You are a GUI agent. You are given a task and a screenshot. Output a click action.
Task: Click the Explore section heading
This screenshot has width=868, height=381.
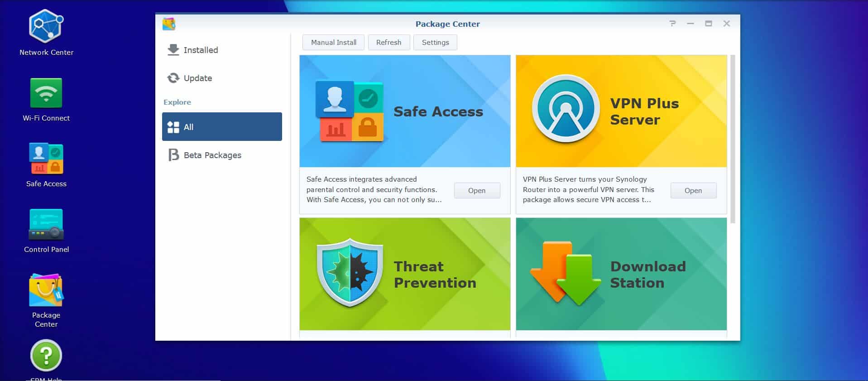coord(177,102)
